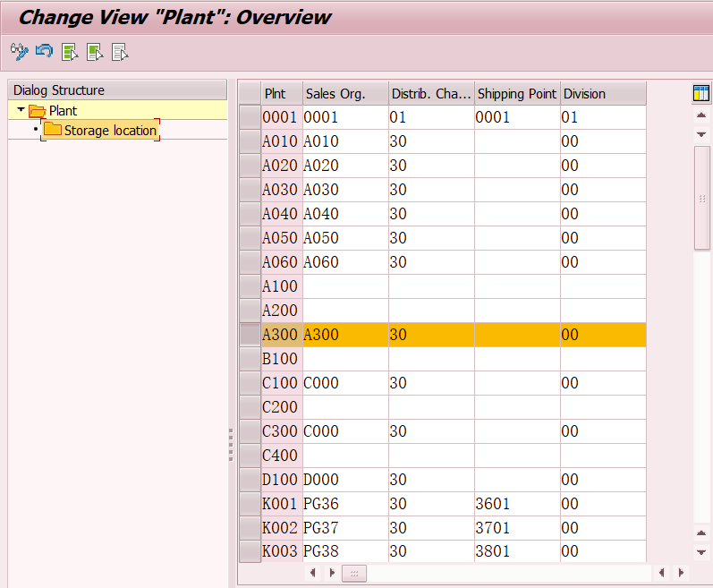Image resolution: width=713 pixels, height=588 pixels.
Task: Click Sales Org. field of plant A100
Action: click(345, 286)
